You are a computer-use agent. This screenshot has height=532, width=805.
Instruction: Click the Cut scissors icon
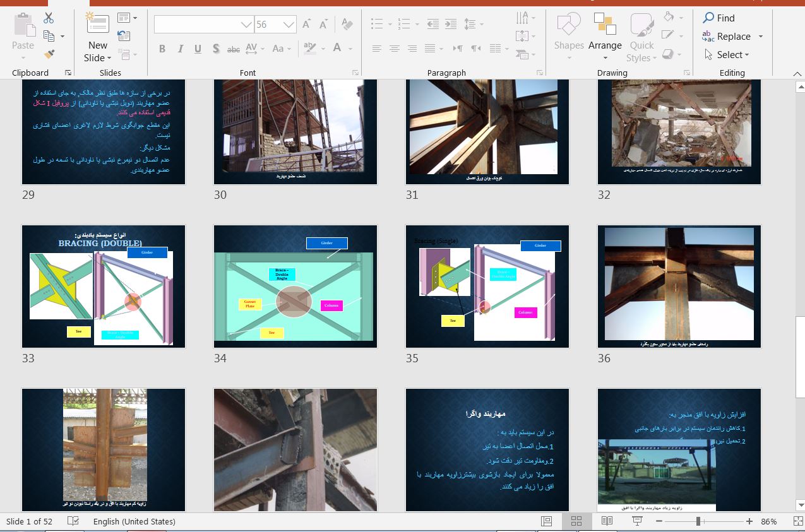tap(49, 18)
